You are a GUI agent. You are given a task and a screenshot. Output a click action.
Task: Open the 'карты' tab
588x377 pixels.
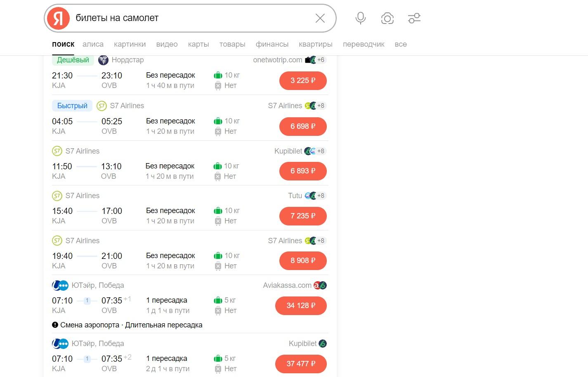click(198, 44)
